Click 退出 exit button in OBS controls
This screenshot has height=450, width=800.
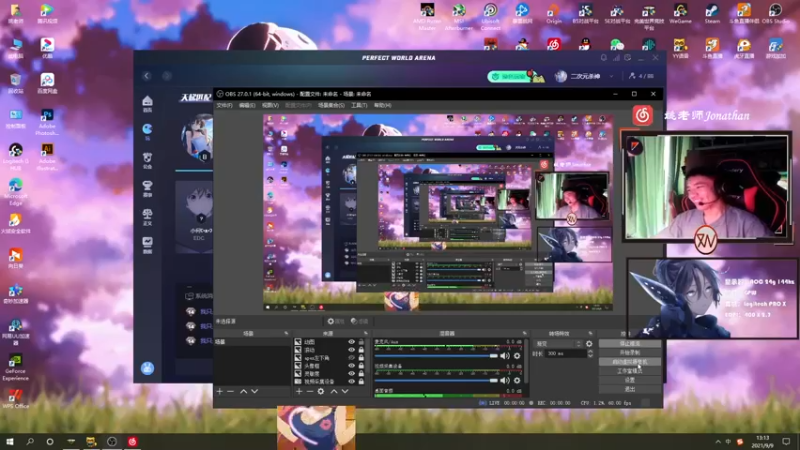[630, 389]
